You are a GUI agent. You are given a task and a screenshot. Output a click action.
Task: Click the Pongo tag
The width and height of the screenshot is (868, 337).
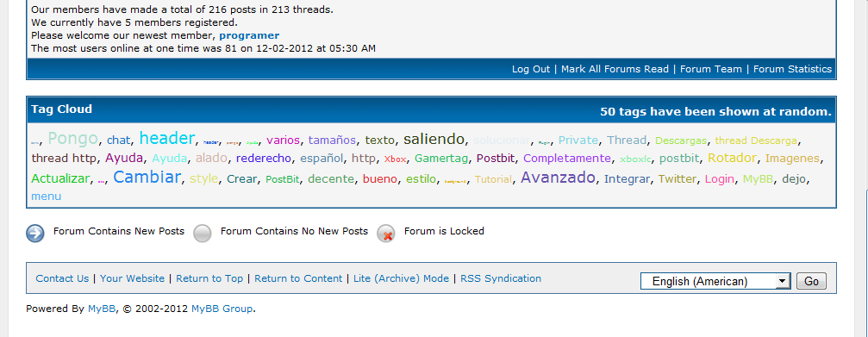pos(73,138)
